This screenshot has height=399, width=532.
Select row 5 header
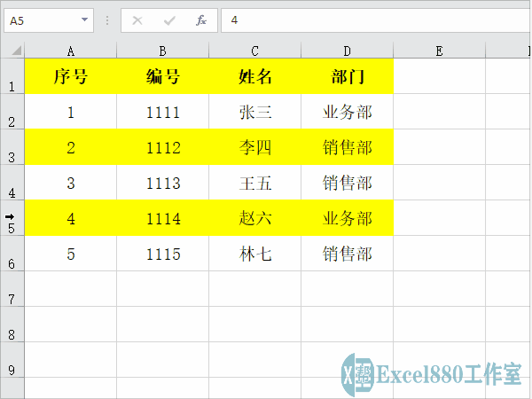coord(12,218)
